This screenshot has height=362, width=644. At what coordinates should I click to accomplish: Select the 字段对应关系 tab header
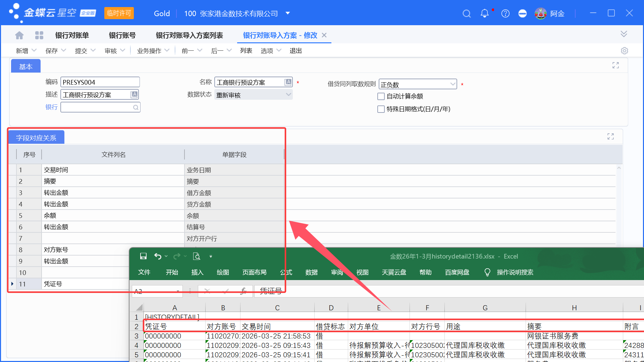pyautogui.click(x=36, y=138)
